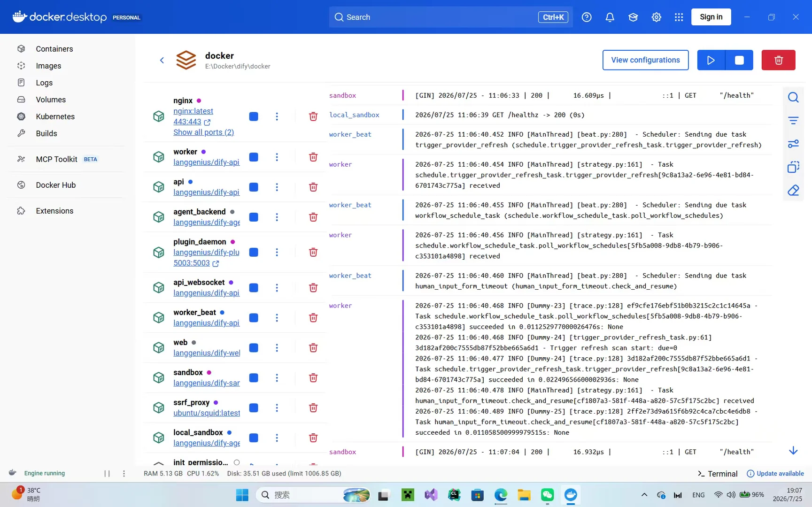Delete the plugin_daemon container
Screen dimensions: 812x507
coord(313,253)
